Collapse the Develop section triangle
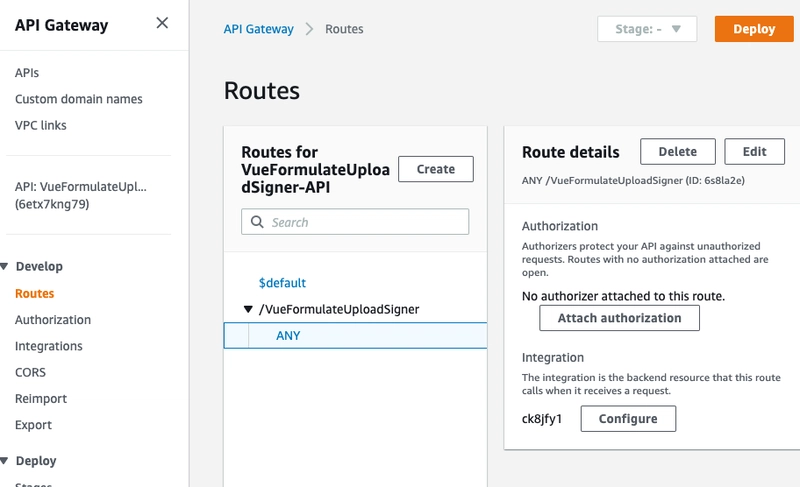 click(x=4, y=266)
